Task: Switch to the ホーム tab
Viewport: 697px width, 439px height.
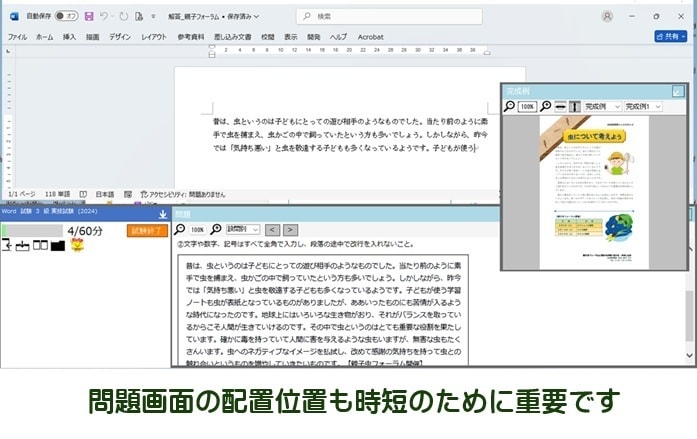Action: point(44,37)
